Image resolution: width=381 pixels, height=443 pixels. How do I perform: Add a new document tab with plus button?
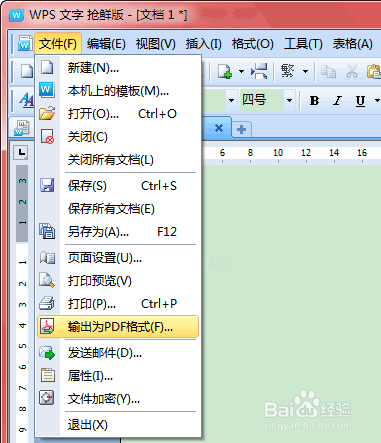(x=241, y=129)
